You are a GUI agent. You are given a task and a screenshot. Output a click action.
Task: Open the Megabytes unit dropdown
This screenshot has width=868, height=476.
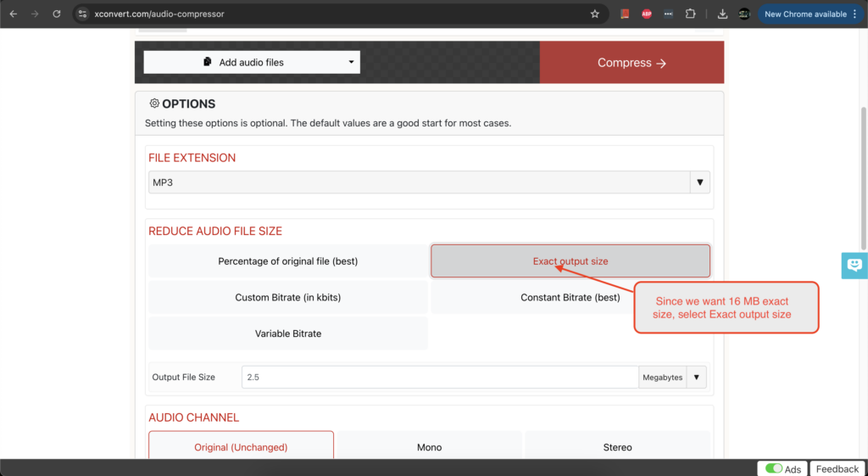(x=672, y=377)
